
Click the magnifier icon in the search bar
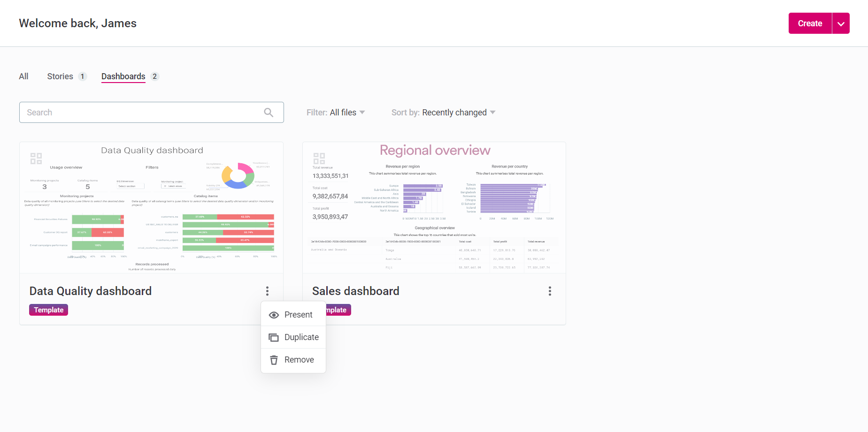[x=269, y=113]
